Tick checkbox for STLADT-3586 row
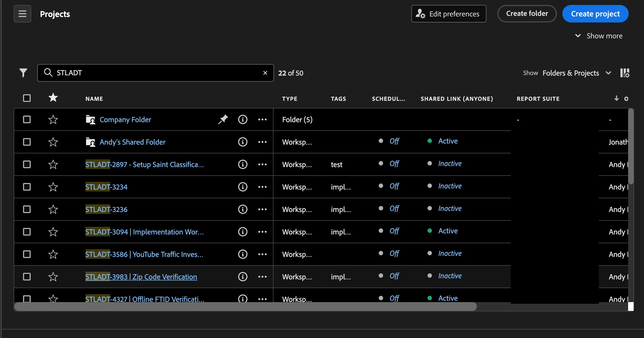The height and width of the screenshot is (338, 644). coord(27,254)
